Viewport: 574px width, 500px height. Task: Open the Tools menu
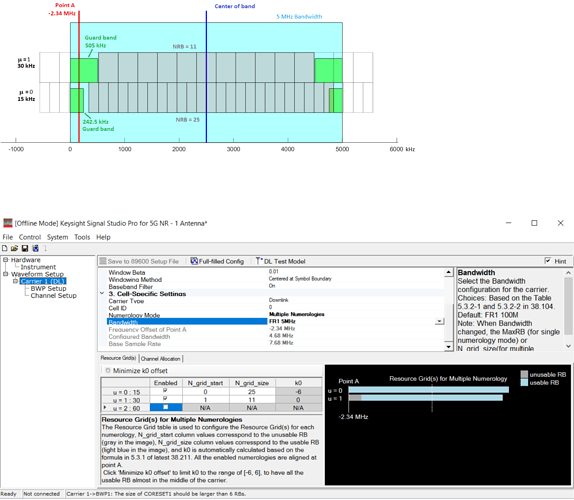(x=82, y=237)
